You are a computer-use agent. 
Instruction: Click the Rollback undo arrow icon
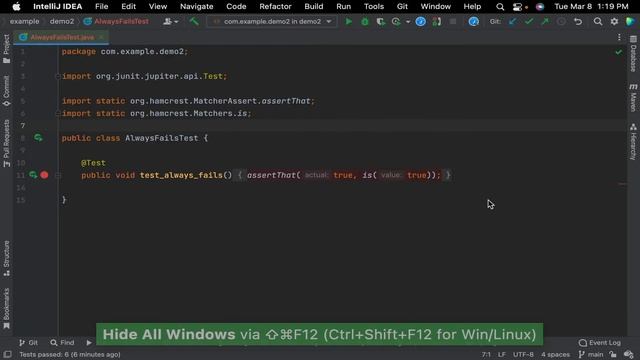click(x=578, y=21)
